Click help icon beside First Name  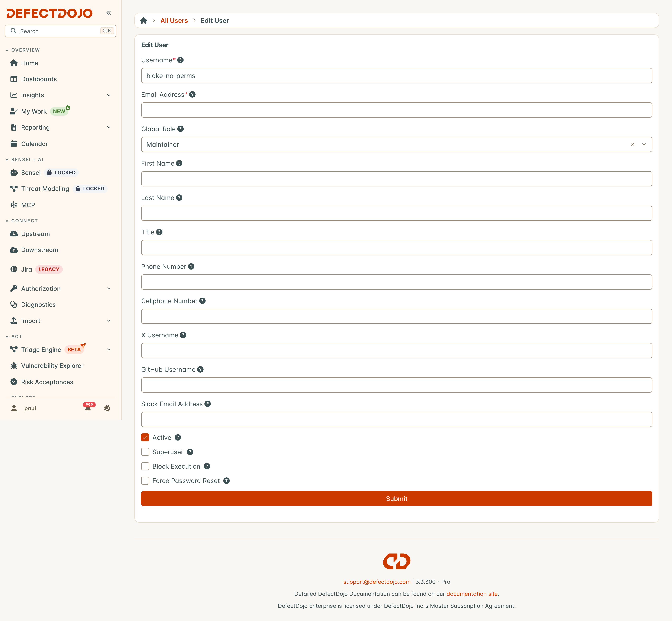point(179,163)
